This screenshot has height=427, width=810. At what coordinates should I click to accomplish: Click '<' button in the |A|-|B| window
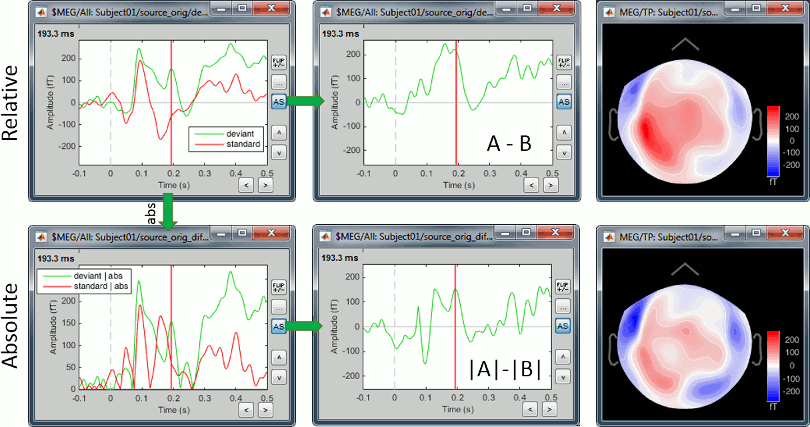pyautogui.click(x=528, y=409)
